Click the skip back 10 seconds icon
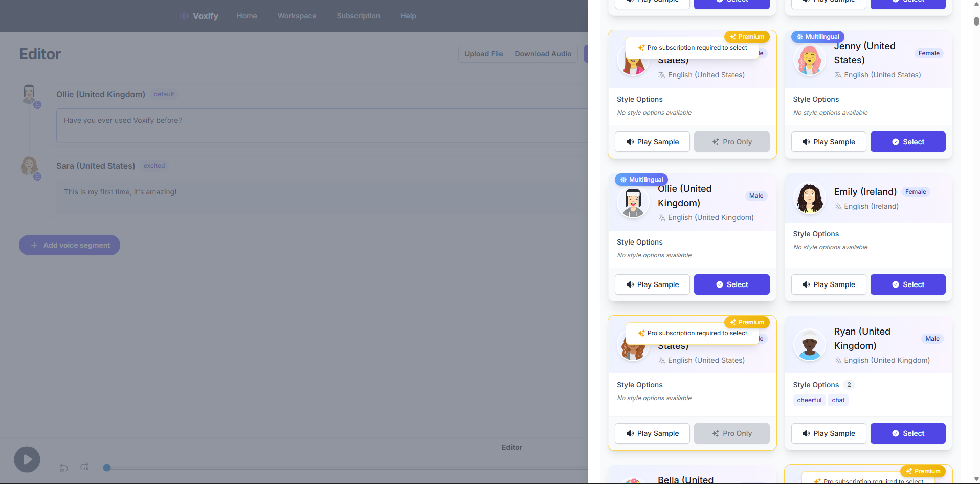980x484 pixels. click(63, 467)
